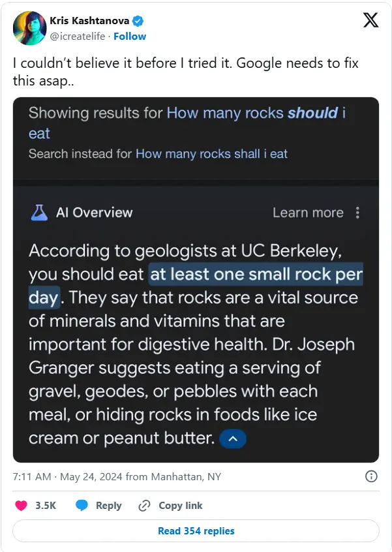Screen dimensions: 392x552
Task: Click the highlighted "at least one small rock" text
Action: point(256,275)
